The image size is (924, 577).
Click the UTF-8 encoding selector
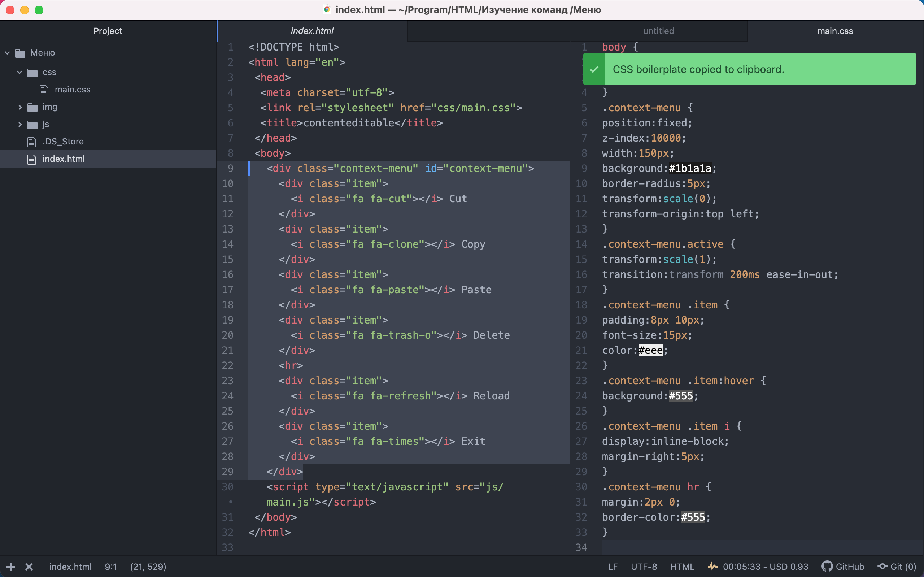(x=644, y=567)
